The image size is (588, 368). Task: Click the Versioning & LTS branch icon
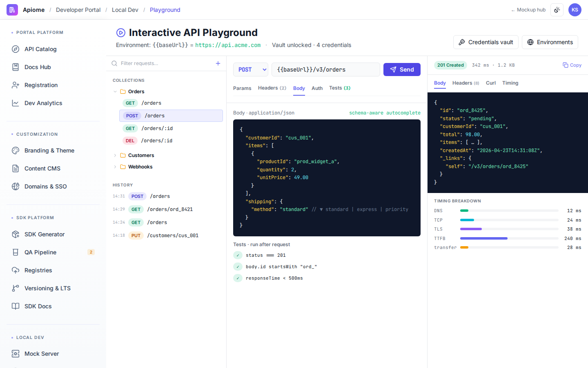(x=16, y=288)
